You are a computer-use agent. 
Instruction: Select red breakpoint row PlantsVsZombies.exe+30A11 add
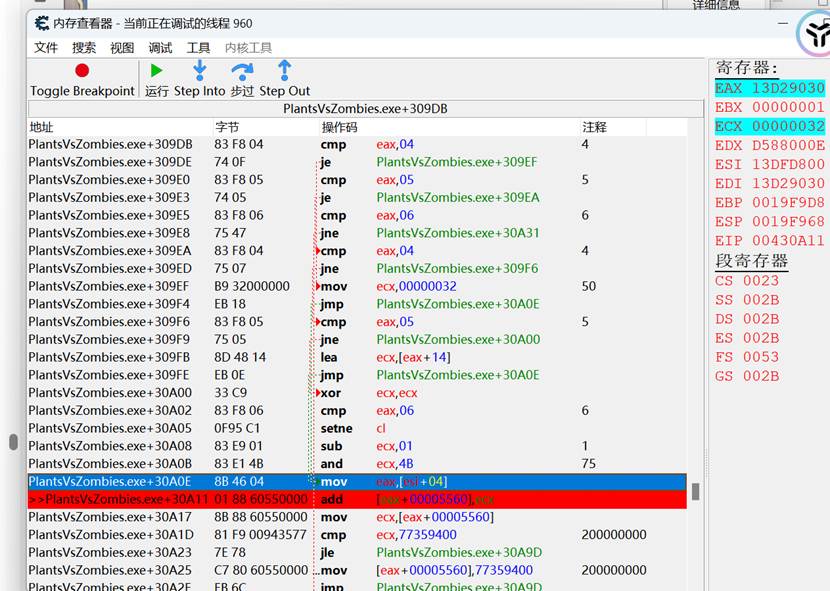357,499
